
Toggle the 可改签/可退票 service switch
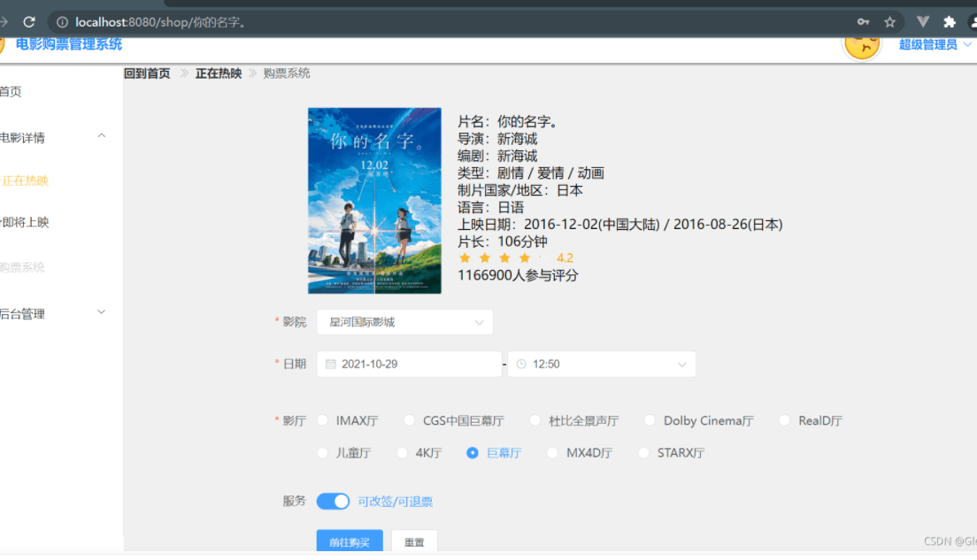tap(333, 502)
